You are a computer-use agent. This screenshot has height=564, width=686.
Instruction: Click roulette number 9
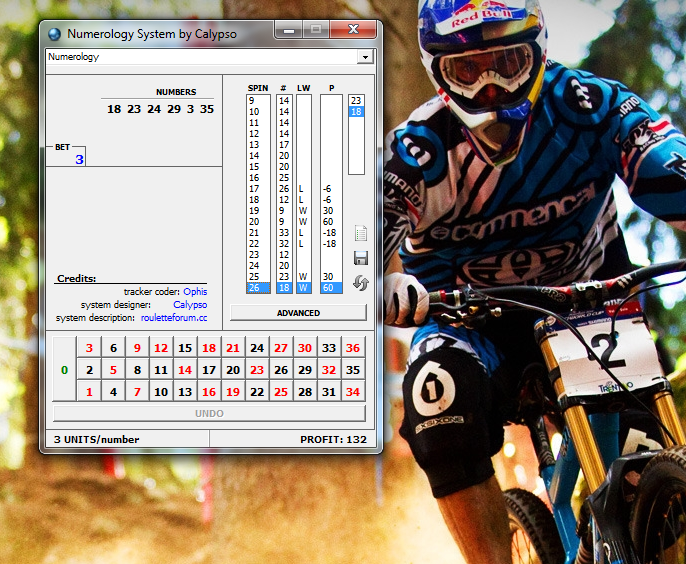click(x=137, y=348)
